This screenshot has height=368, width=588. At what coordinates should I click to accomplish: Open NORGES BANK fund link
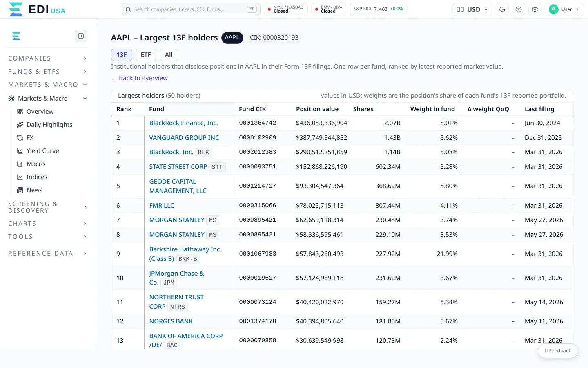(171, 321)
